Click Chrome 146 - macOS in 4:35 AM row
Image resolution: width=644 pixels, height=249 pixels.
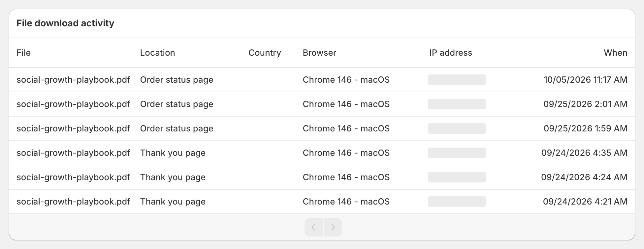[346, 153]
